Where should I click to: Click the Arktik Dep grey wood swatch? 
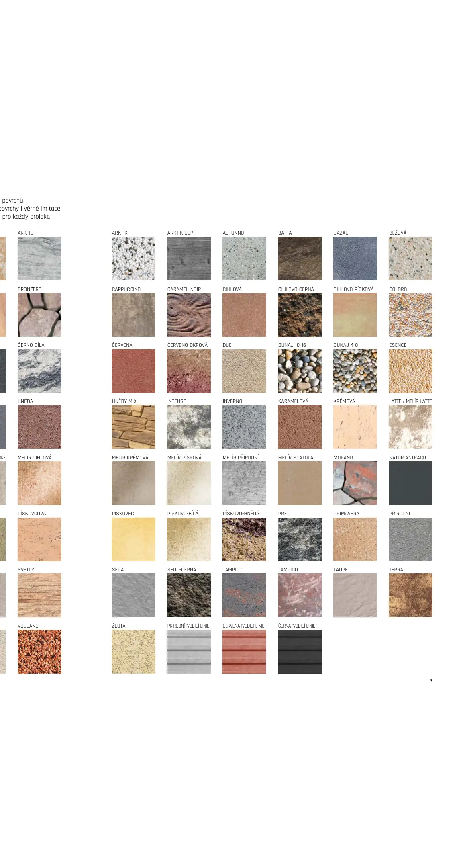[x=189, y=258]
